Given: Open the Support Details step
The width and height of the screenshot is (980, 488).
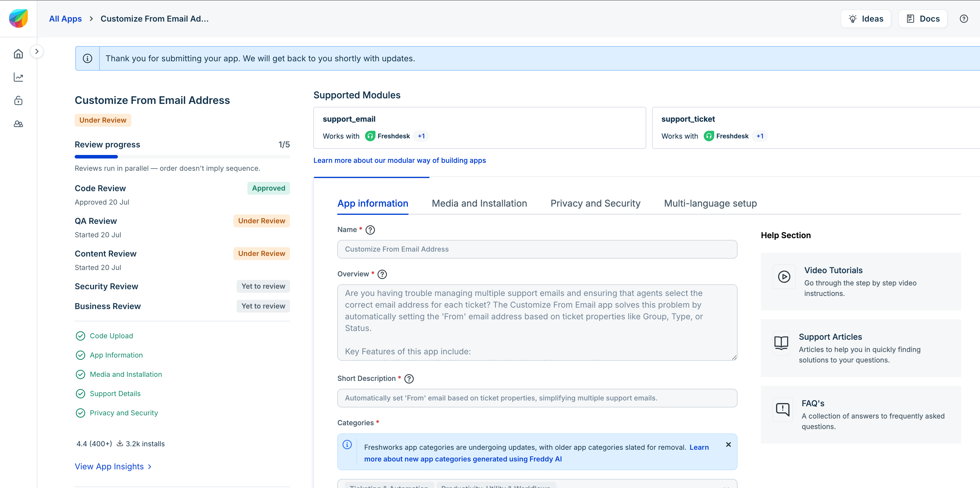Looking at the screenshot, I should (115, 394).
